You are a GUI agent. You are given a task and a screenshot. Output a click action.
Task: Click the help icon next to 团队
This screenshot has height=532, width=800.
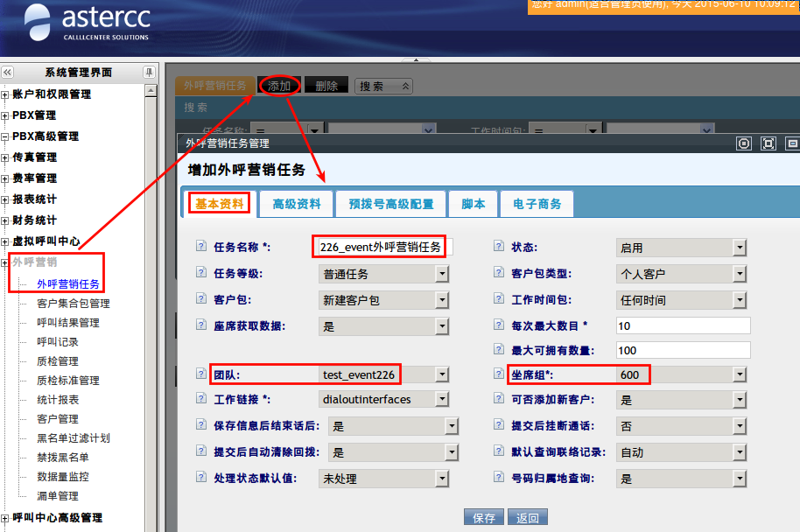click(x=201, y=374)
